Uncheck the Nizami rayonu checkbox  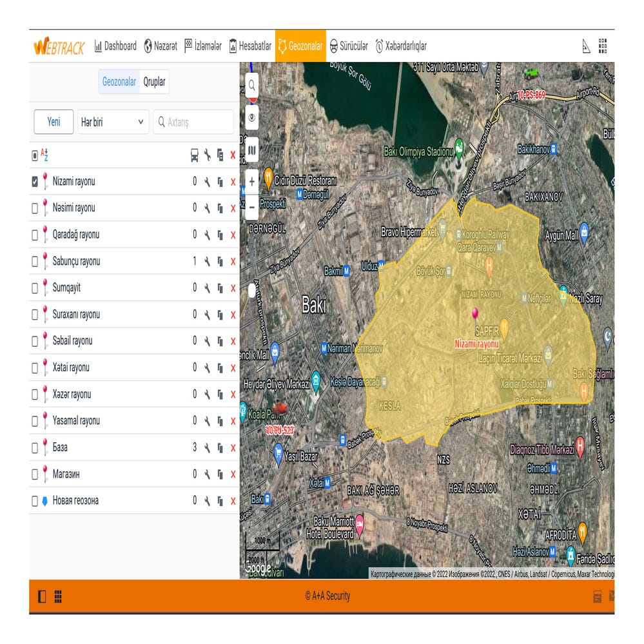(x=35, y=182)
